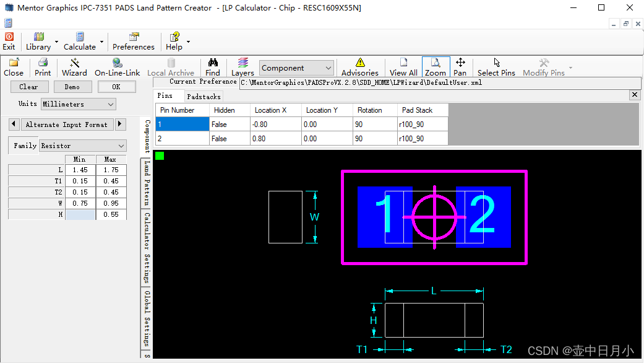The width and height of the screenshot is (644, 363).
Task: Go to previous input format arrow
Action: 14,124
